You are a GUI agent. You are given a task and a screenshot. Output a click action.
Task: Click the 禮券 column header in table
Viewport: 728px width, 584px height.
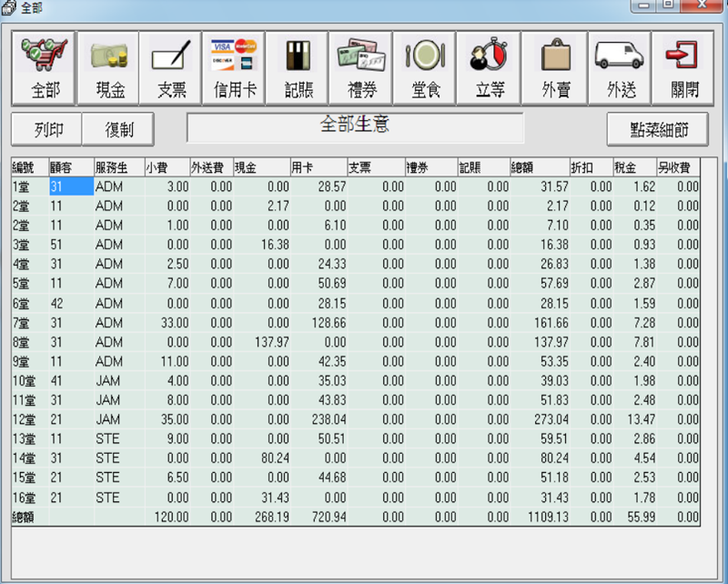click(431, 167)
